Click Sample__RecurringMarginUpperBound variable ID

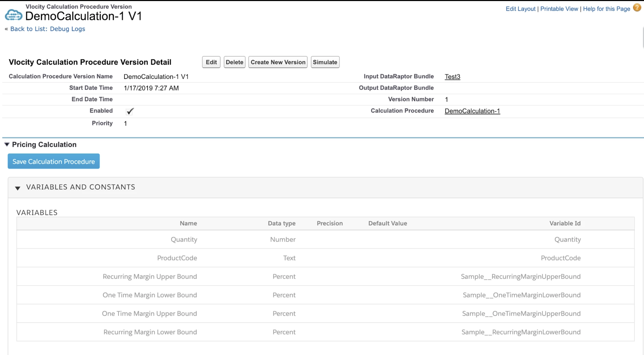click(x=521, y=277)
